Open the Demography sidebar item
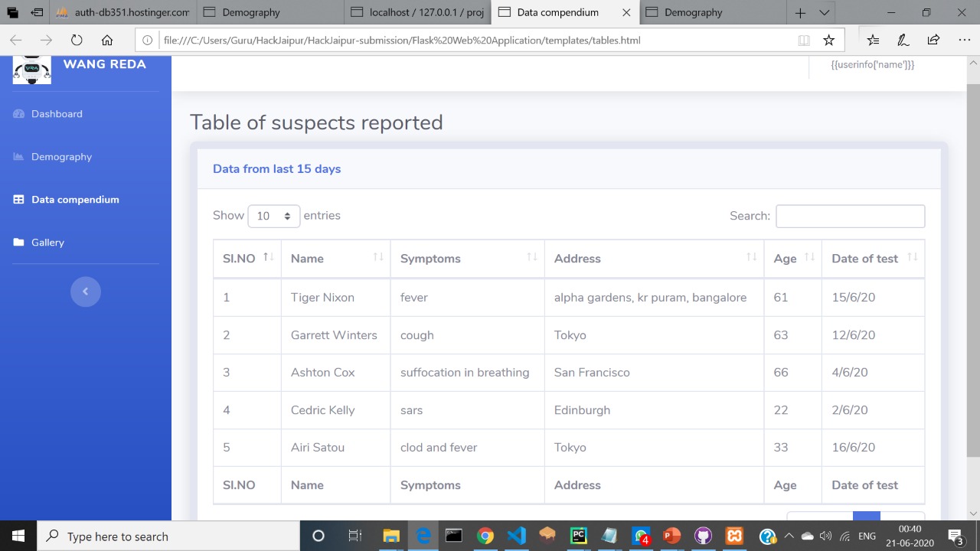 pyautogui.click(x=52, y=157)
